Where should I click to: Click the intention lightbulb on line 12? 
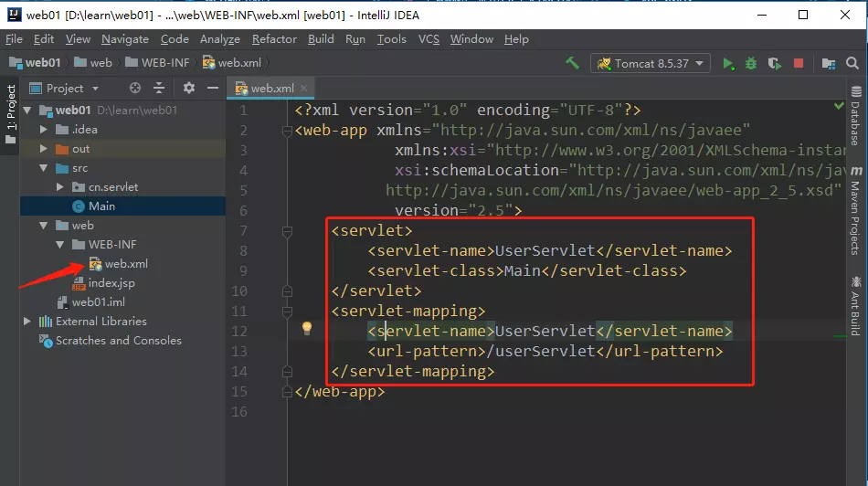(x=307, y=328)
